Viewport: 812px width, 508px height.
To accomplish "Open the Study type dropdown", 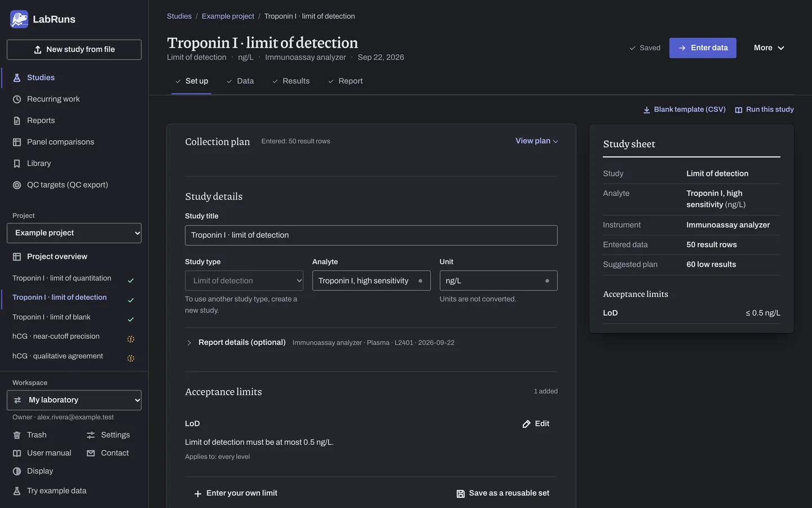I will (244, 281).
